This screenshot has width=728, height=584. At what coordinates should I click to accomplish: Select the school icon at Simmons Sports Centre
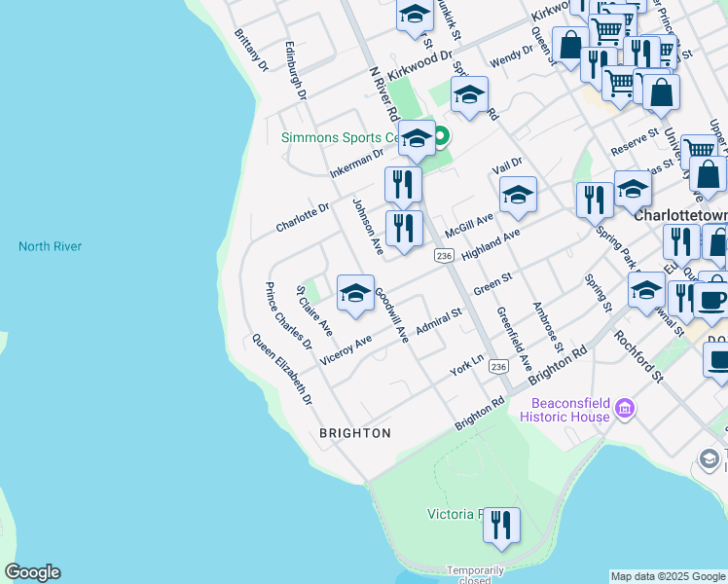pyautogui.click(x=417, y=138)
